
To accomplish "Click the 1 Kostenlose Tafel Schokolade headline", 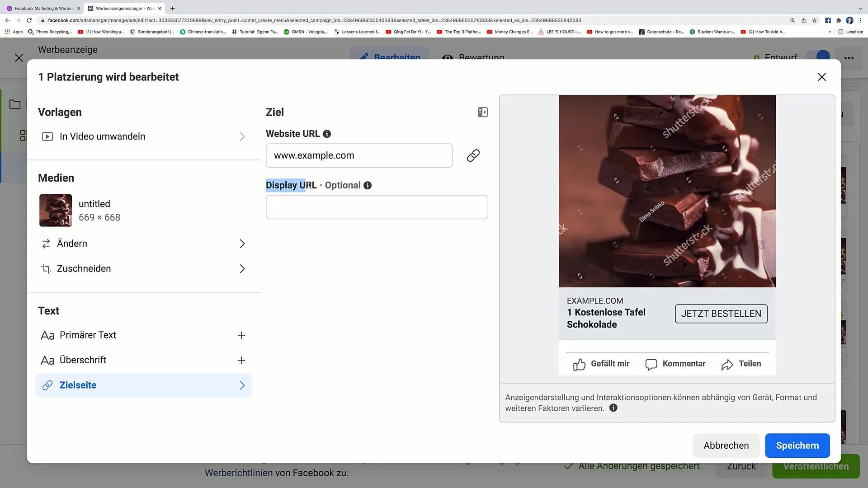I will click(606, 319).
